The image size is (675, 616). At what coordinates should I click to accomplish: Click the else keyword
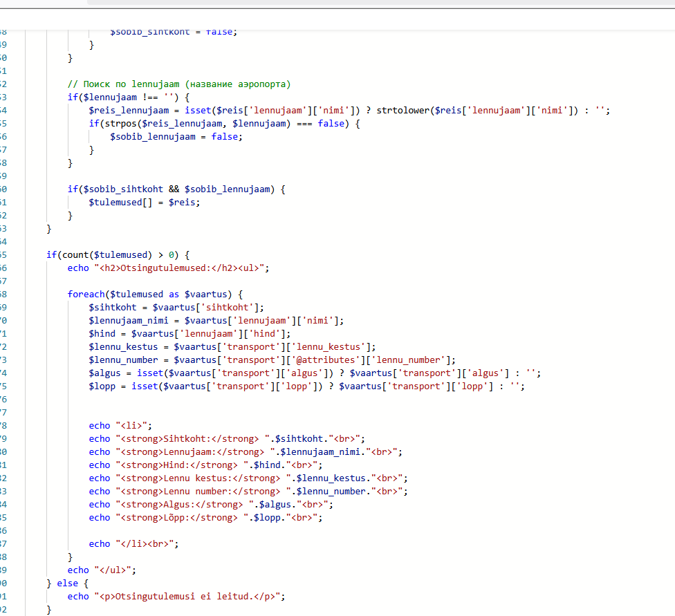(67, 583)
